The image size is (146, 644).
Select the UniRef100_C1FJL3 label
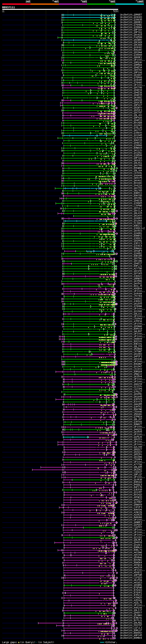point(131,628)
